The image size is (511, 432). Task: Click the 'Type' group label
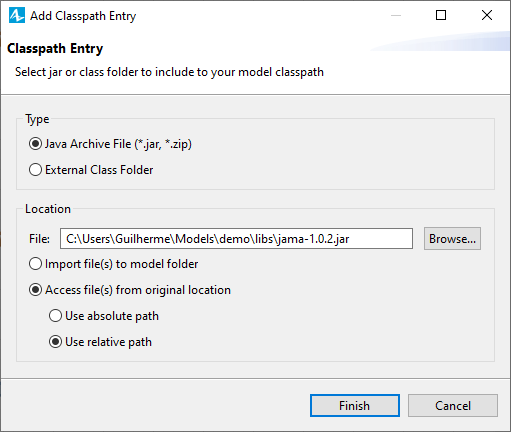(x=37, y=119)
